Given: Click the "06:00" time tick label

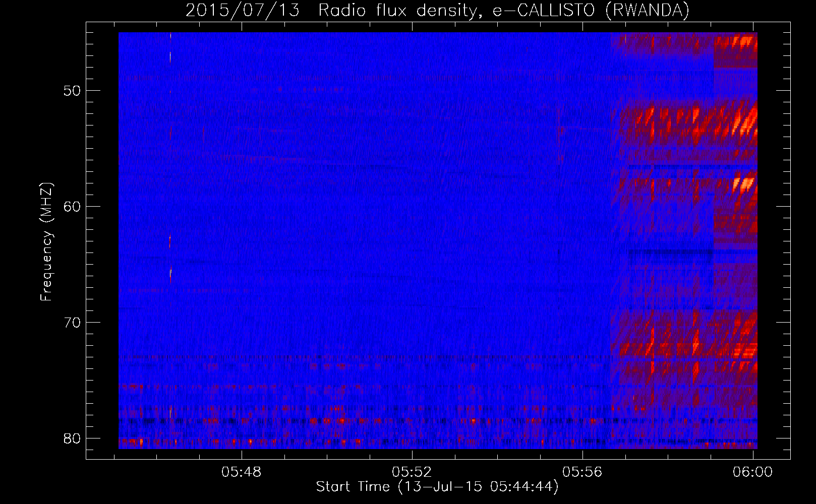Looking at the screenshot, I should (753, 472).
